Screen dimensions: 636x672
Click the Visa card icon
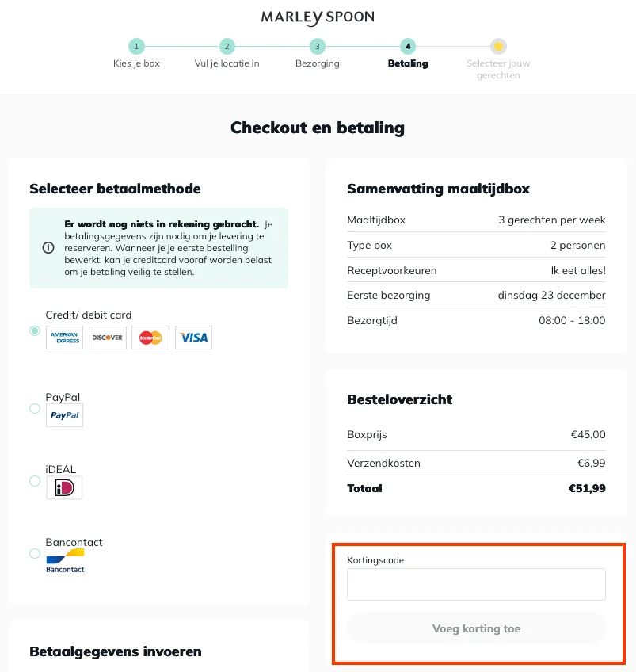coord(193,338)
